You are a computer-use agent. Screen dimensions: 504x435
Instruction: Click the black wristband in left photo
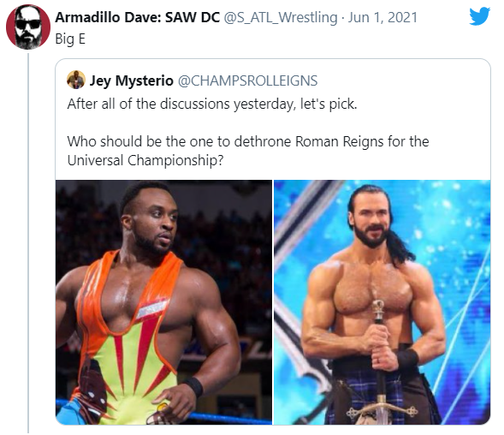click(x=193, y=386)
